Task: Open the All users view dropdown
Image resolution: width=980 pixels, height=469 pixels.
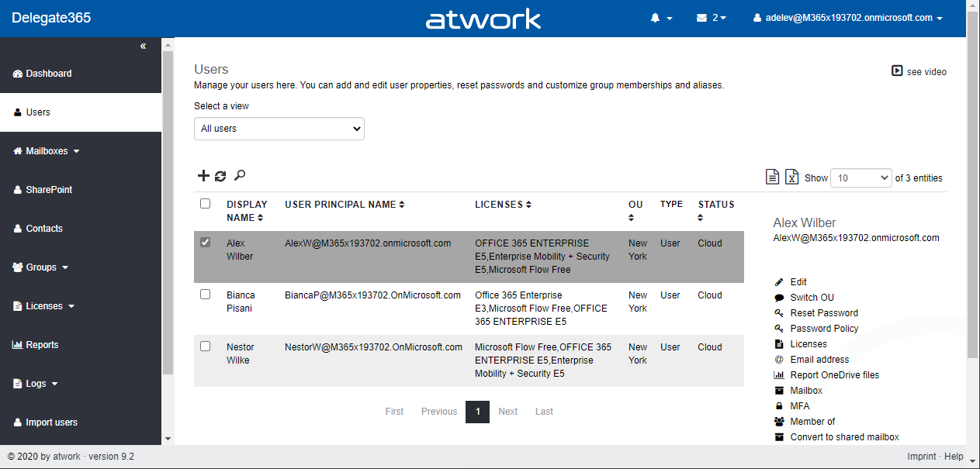Action: [x=279, y=129]
